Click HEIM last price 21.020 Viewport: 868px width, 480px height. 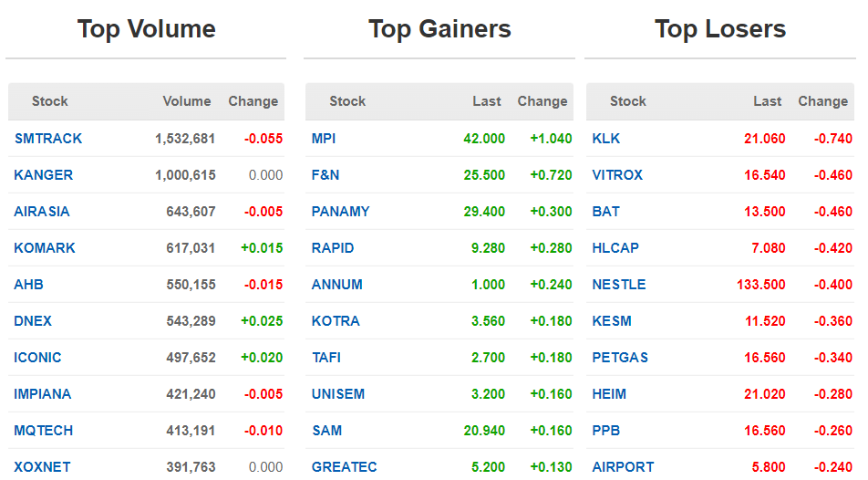point(764,394)
